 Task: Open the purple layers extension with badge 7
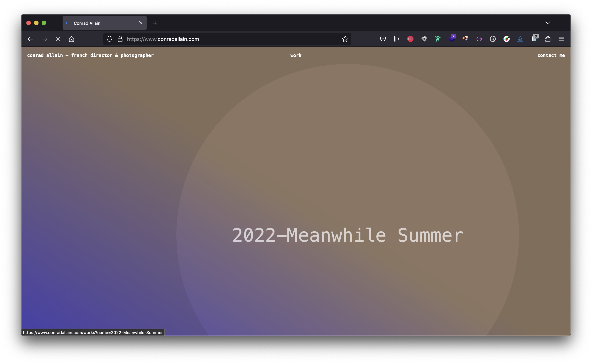(452, 38)
